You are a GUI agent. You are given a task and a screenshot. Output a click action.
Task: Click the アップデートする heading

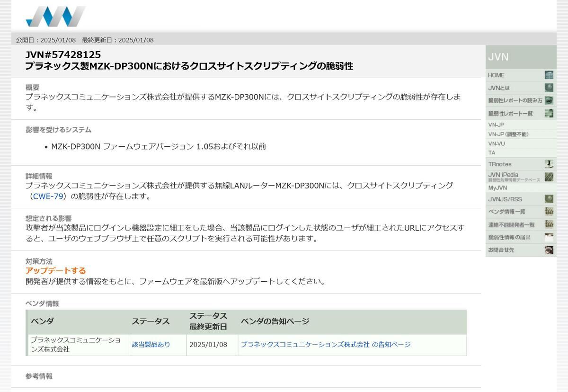tap(56, 270)
